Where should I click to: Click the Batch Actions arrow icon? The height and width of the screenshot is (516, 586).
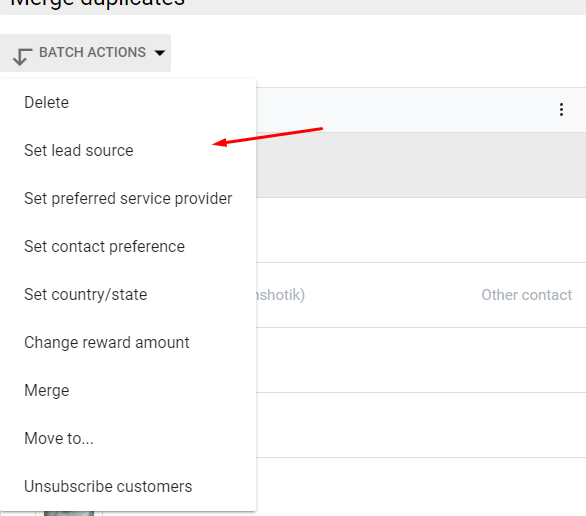22,56
